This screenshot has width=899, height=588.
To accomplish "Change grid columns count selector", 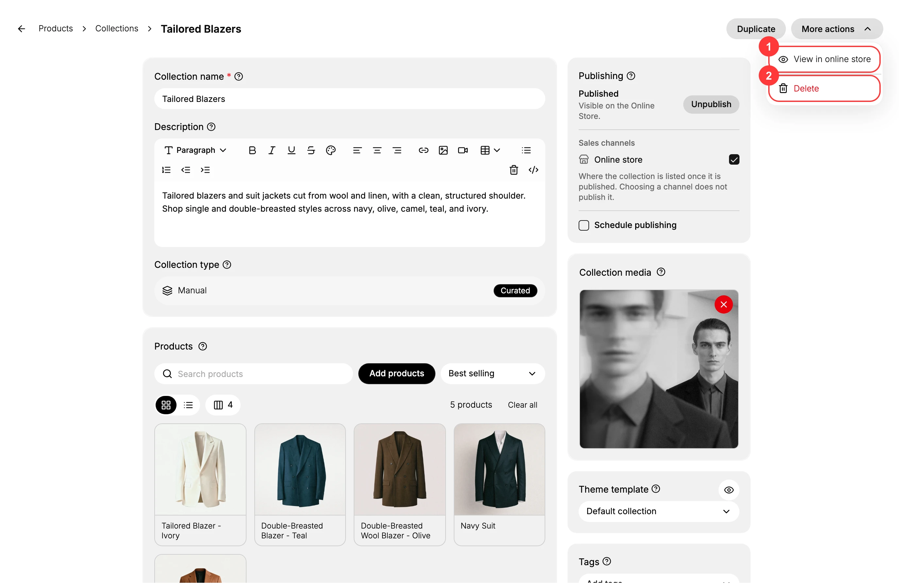I will 223,405.
